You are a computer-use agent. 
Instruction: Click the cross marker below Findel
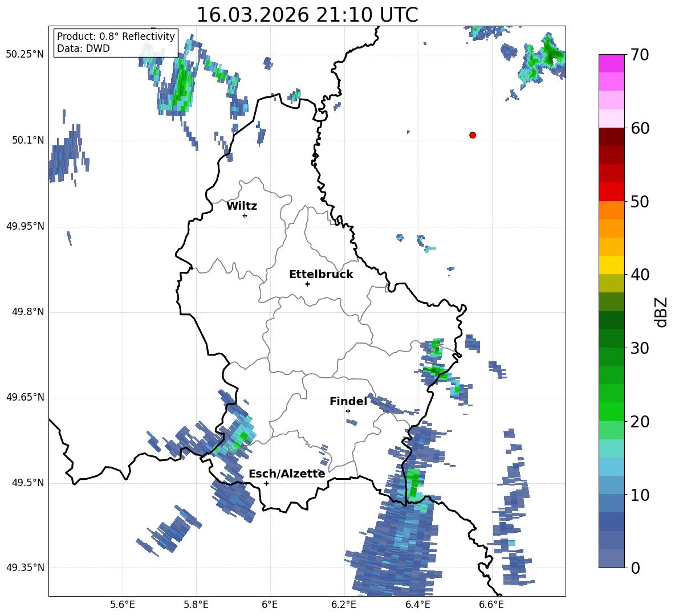coord(348,411)
